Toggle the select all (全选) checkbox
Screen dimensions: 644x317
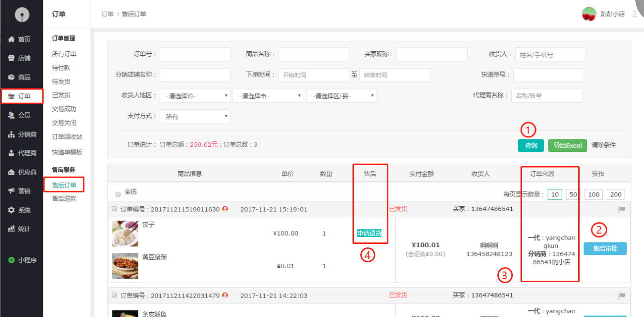(x=118, y=194)
